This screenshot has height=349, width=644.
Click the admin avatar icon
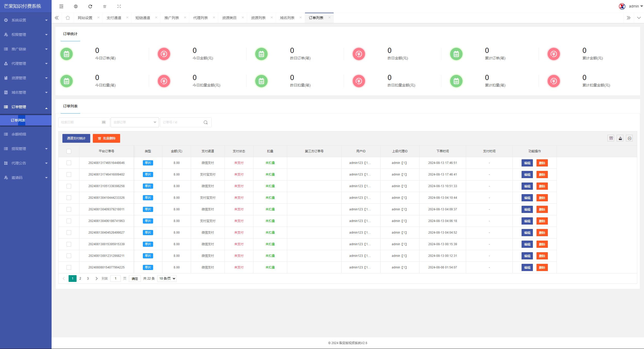coord(622,6)
